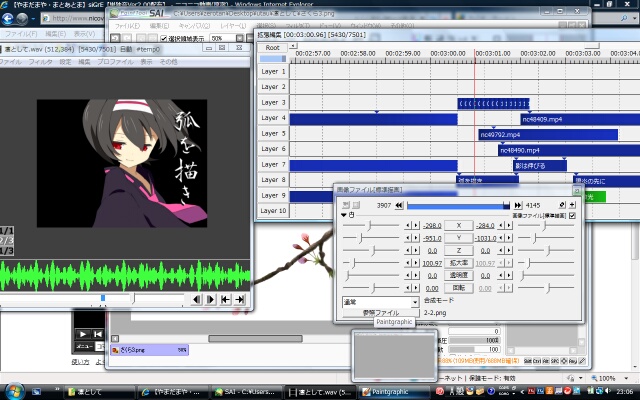640x400 pixels.
Task: Click the Shift key indicator in SAI status bar
Action: 527,361
